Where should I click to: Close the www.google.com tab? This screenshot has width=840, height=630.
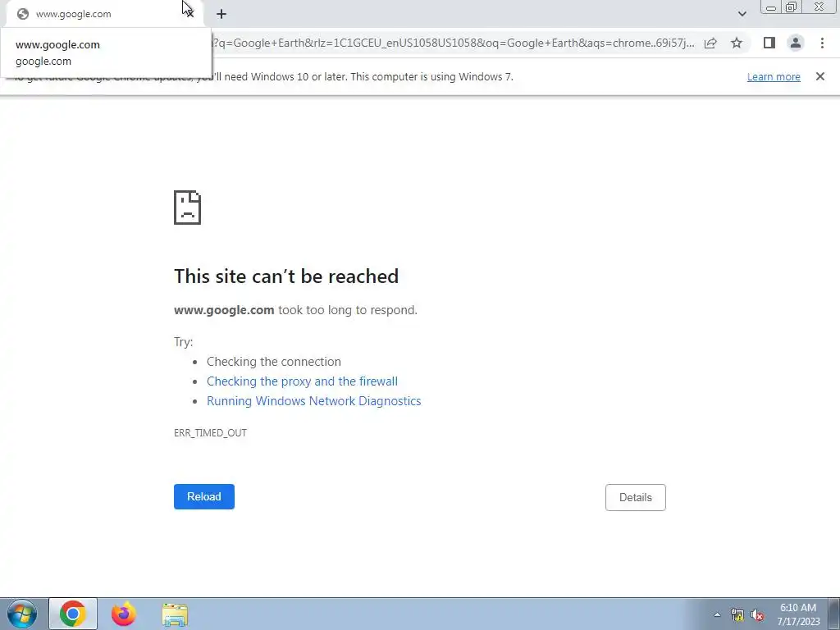coord(189,14)
